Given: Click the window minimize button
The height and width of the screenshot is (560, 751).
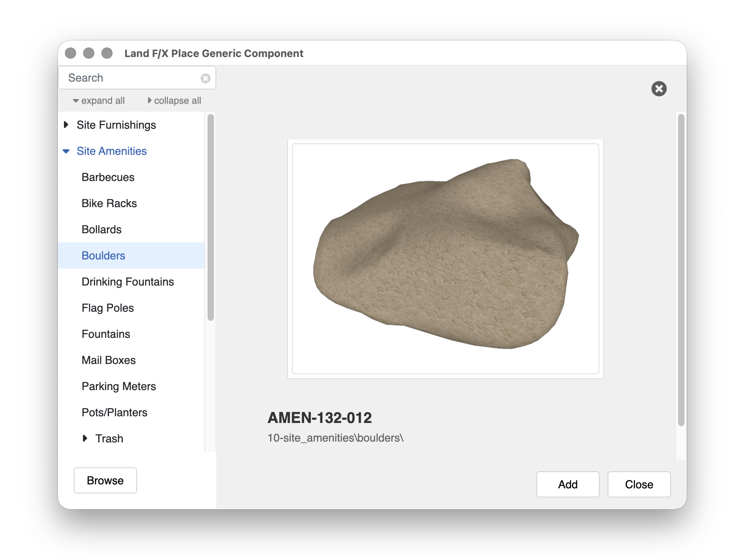Looking at the screenshot, I should click(89, 53).
